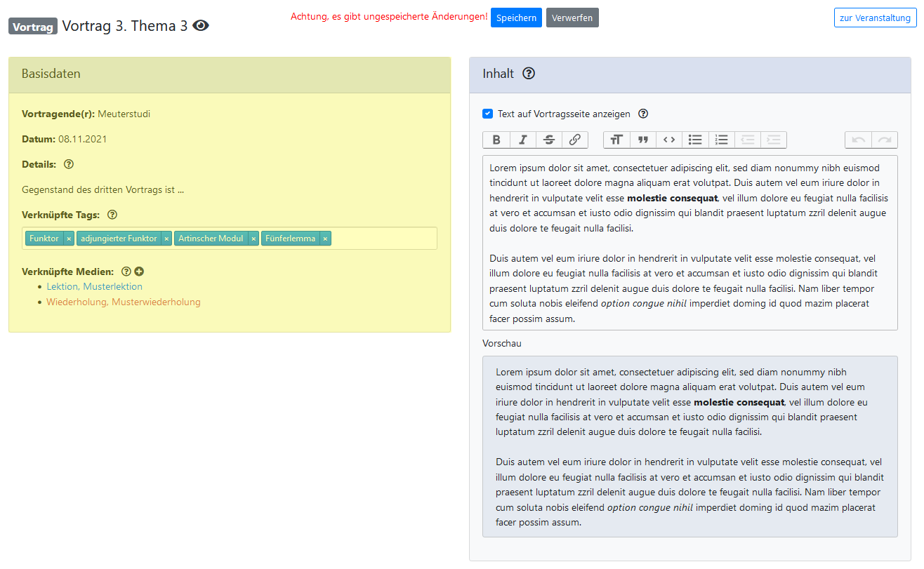Remove the 'Artinscher Modul' tag
The height and width of the screenshot is (569, 924).
tap(253, 239)
